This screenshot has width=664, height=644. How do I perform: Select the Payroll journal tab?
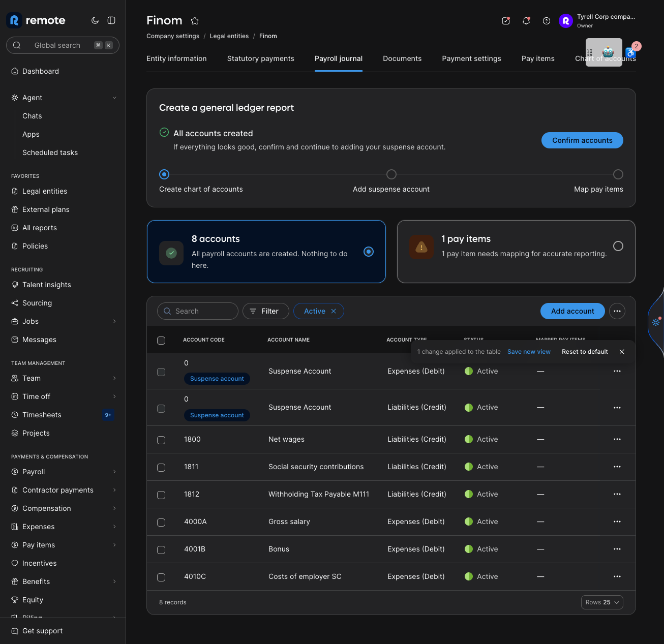339,58
